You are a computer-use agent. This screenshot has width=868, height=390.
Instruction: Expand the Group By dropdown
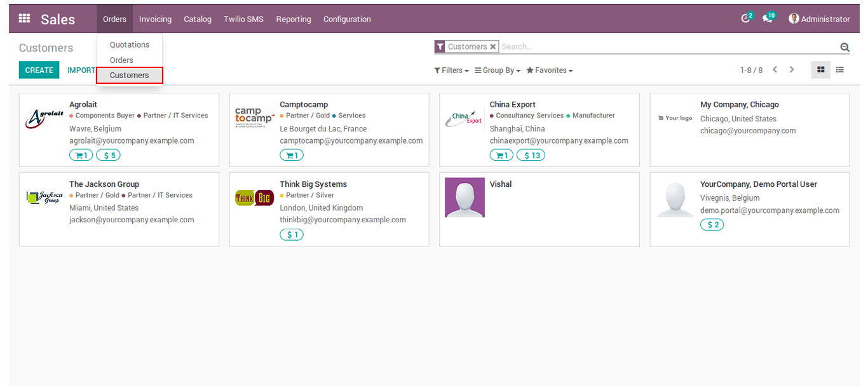pyautogui.click(x=498, y=71)
